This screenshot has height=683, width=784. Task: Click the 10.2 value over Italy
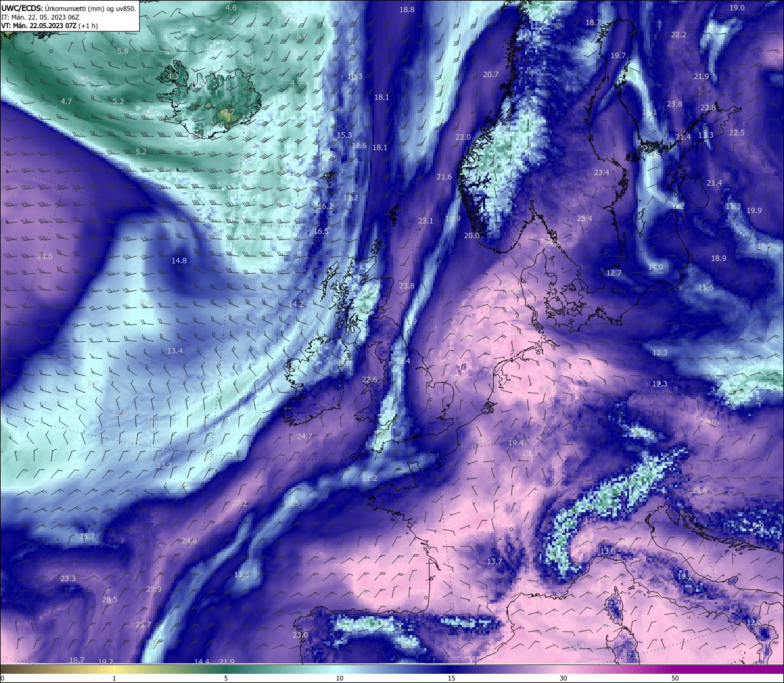(685, 576)
